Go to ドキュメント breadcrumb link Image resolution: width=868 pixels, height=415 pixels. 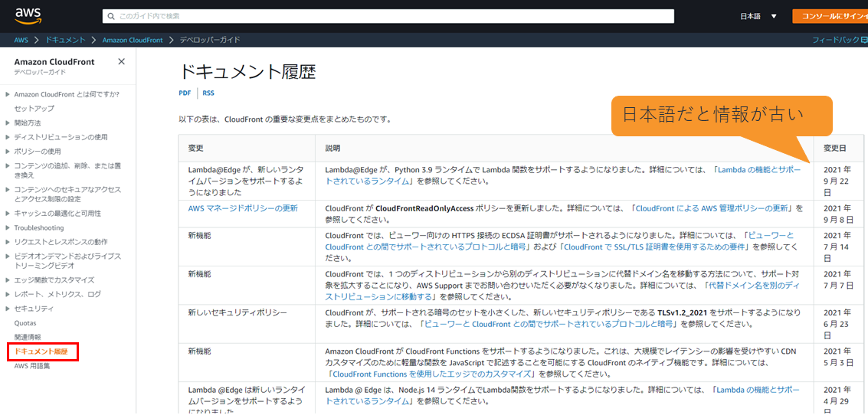(x=65, y=40)
